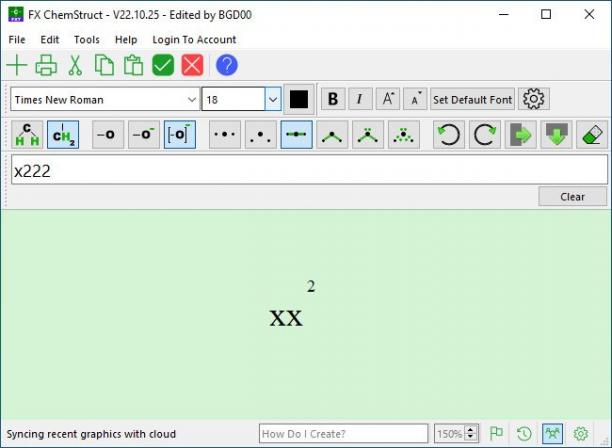Viewport: 612px width, 448px height.
Task: Open help via blue question mark icon
Action: tap(227, 65)
